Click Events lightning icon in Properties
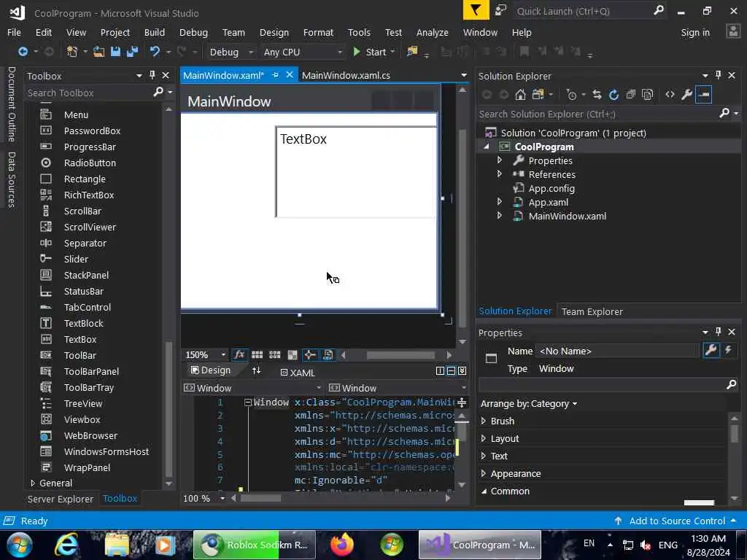This screenshot has width=747, height=560. 728,351
